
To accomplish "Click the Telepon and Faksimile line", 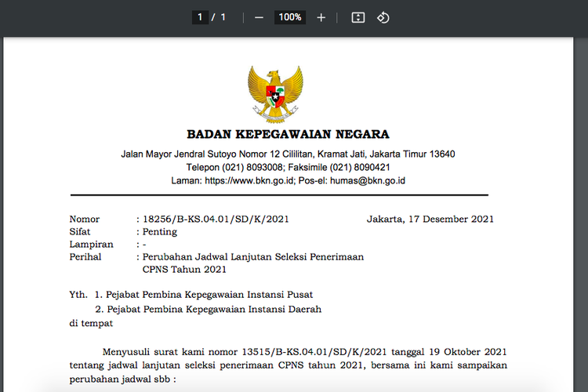I will point(288,168).
